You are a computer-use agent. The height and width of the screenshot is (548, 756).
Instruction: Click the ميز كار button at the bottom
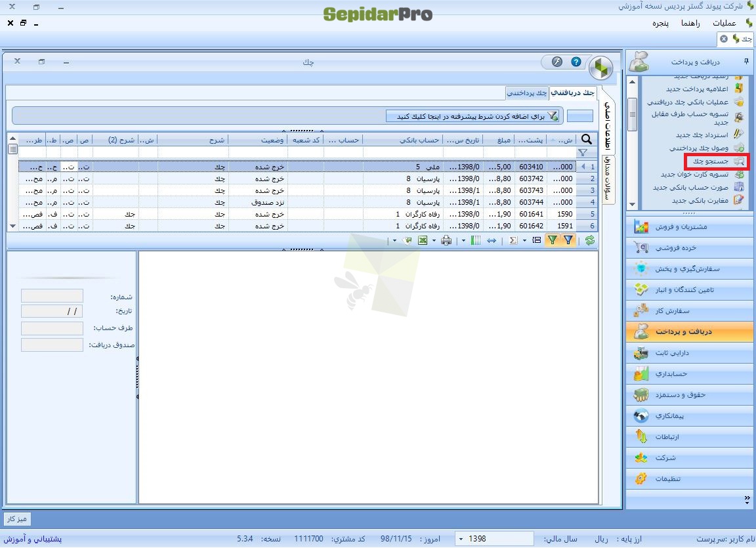pos(17,518)
